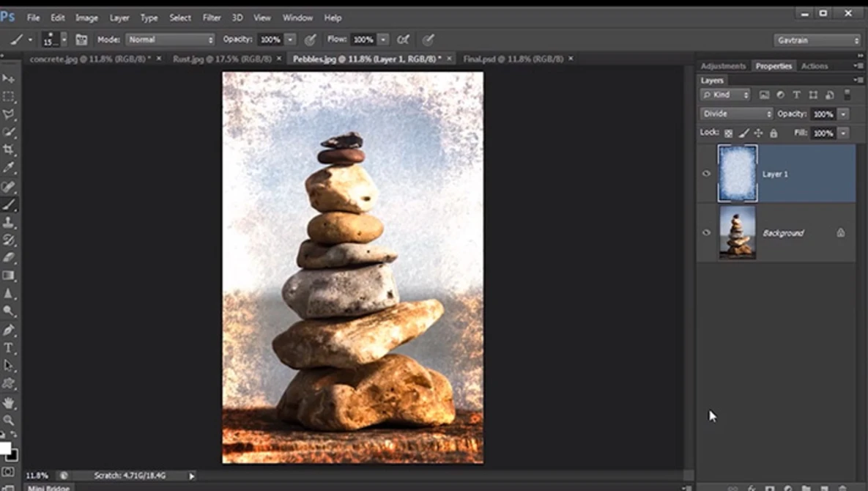Toggle lock all for layer
868x491 pixels.
pos(774,133)
